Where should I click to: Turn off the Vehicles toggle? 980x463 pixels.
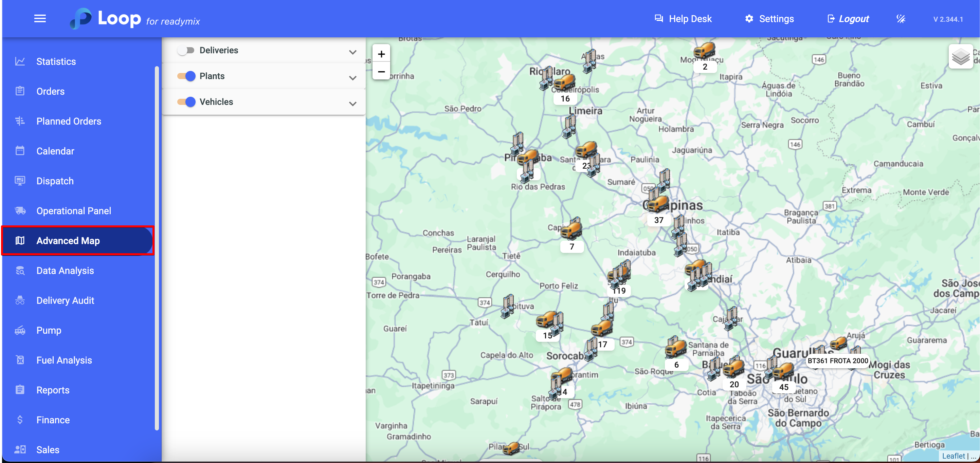point(186,102)
